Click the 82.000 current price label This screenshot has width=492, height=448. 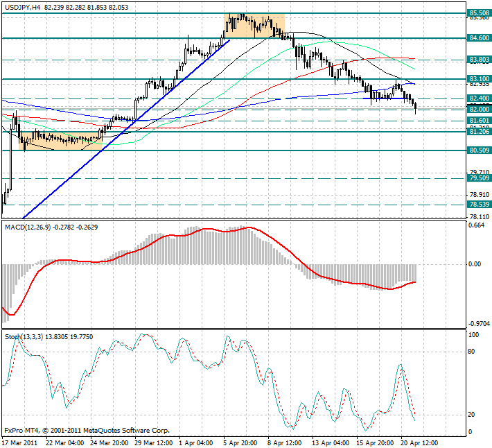pos(480,109)
